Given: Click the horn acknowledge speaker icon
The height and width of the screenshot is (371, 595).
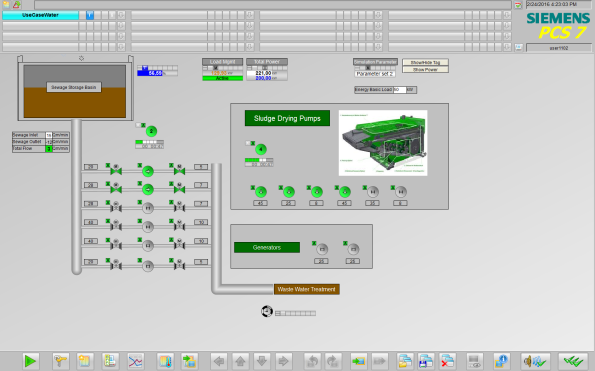Looking at the screenshot, I should pyautogui.click(x=535, y=361).
